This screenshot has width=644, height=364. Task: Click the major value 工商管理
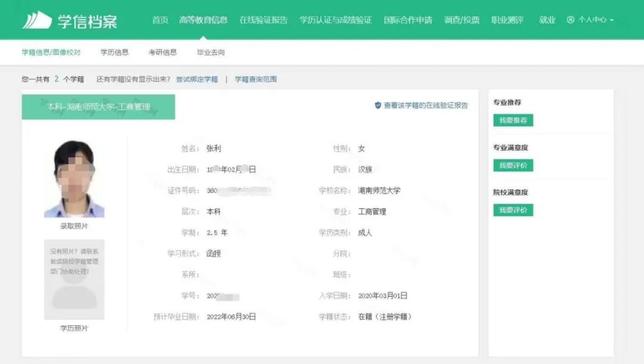[x=372, y=212]
